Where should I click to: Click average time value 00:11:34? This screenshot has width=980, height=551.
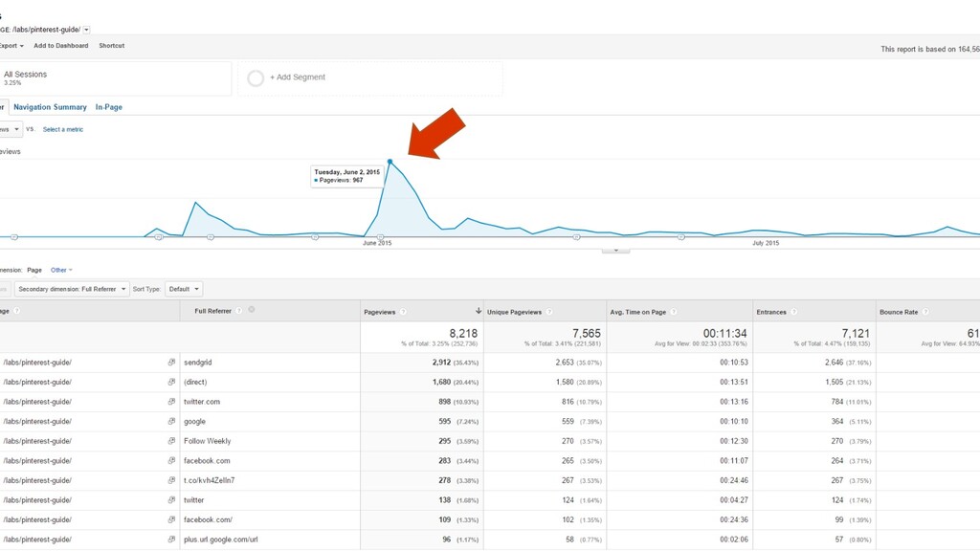pos(725,334)
